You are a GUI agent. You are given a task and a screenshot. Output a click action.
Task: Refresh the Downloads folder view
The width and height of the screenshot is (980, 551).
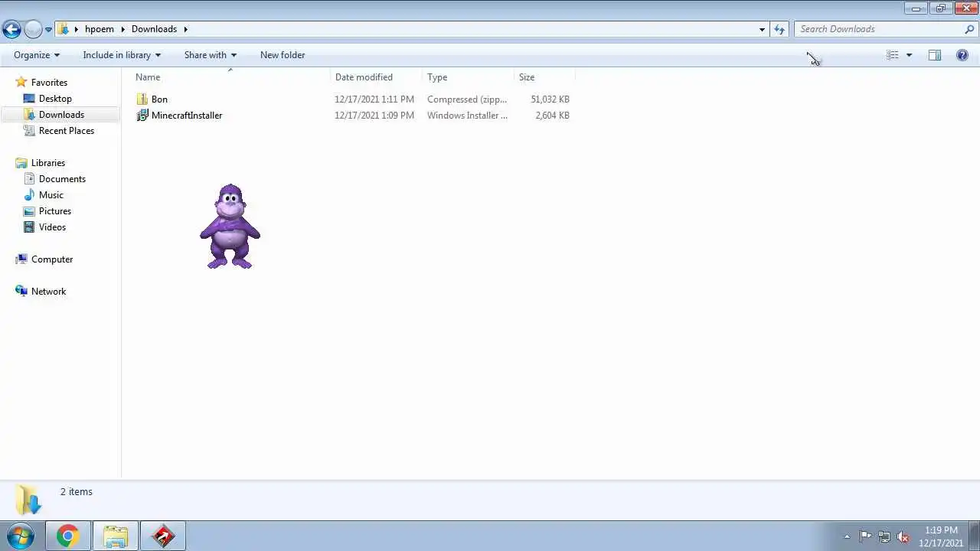click(779, 29)
